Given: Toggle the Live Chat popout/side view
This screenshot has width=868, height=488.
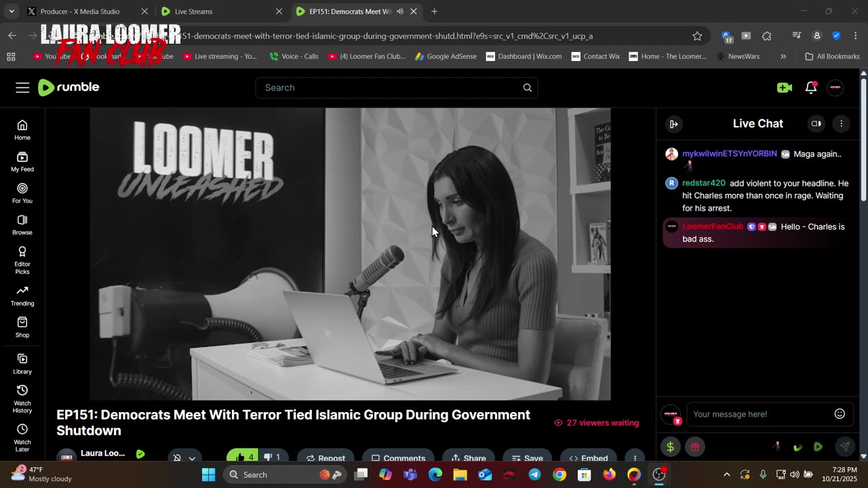Looking at the screenshot, I should [816, 124].
